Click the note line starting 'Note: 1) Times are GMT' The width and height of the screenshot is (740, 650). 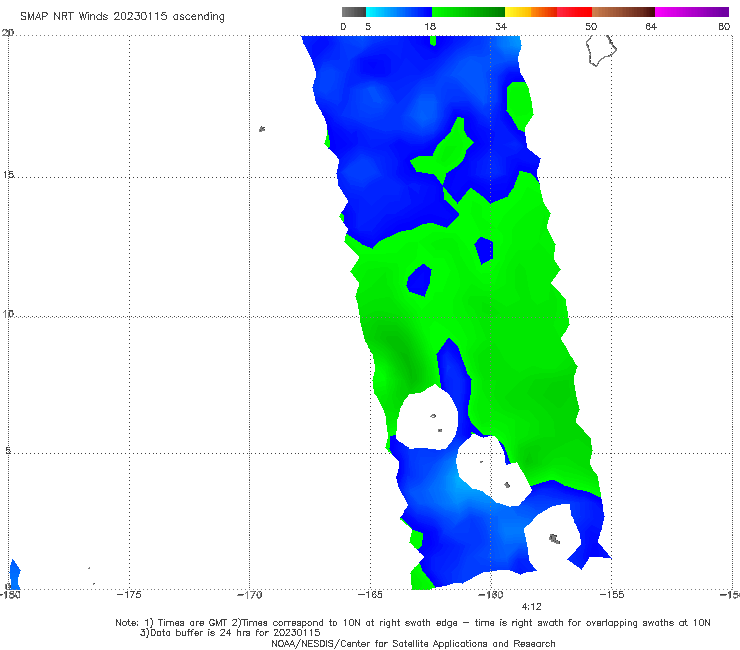413,623
